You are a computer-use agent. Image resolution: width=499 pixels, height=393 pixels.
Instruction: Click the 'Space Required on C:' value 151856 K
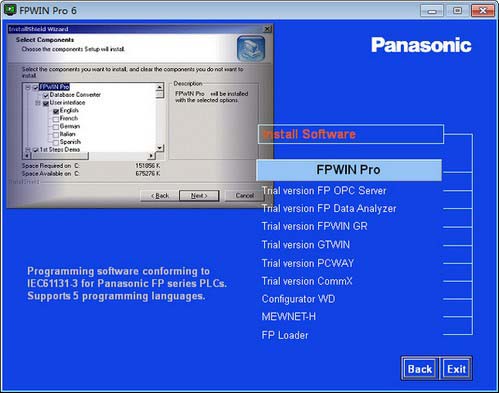pos(148,166)
